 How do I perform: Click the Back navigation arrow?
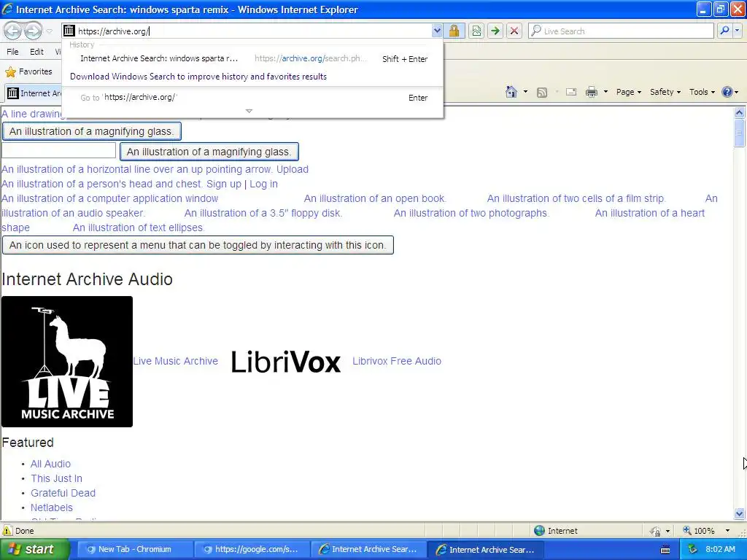tap(13, 31)
